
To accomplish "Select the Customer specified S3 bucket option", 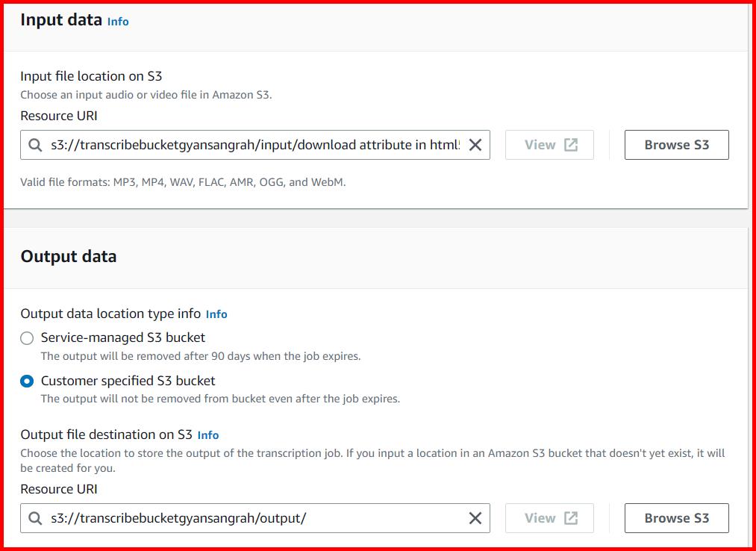I will click(x=27, y=381).
